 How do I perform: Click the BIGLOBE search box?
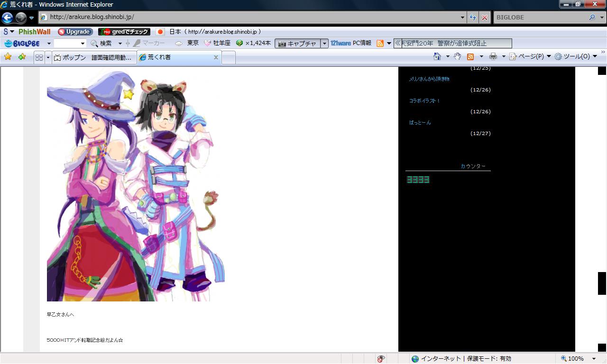point(540,18)
